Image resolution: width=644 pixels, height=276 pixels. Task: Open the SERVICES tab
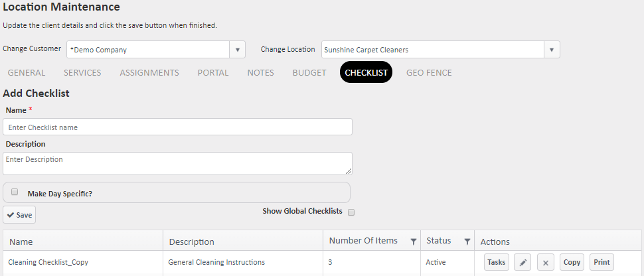coord(82,73)
